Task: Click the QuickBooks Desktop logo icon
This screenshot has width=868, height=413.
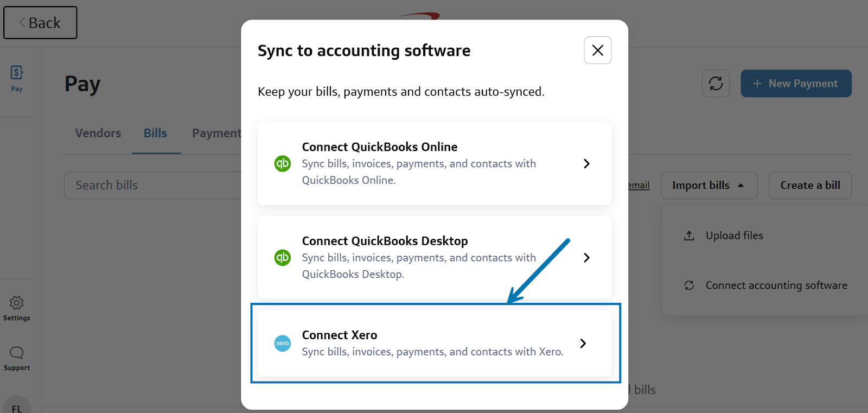Action: [283, 258]
